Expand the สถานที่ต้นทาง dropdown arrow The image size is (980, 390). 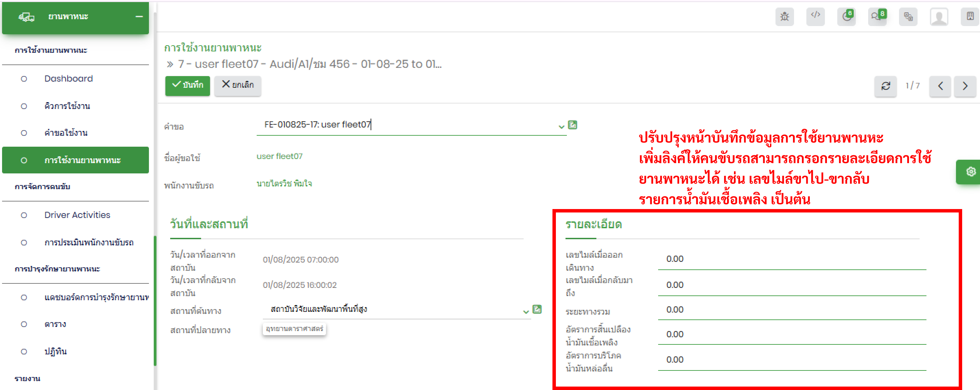pyautogui.click(x=526, y=312)
